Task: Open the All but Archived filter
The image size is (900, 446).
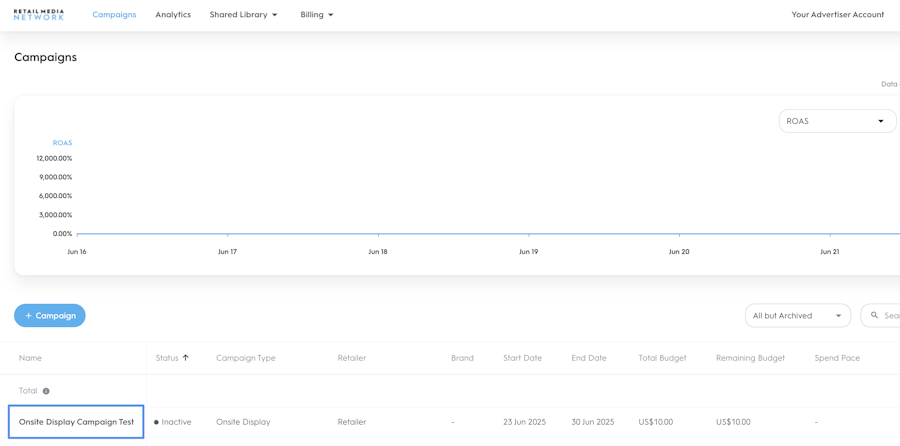Action: (x=797, y=316)
